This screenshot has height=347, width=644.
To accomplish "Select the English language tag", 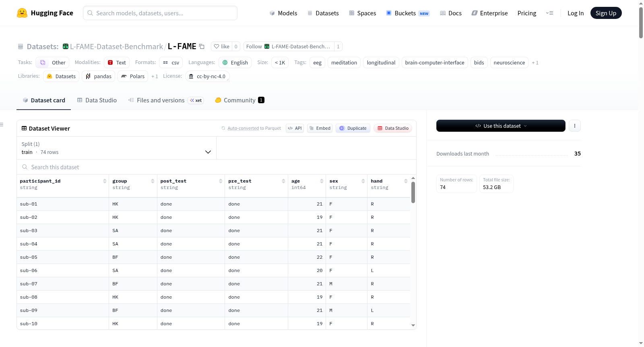I will (x=235, y=62).
